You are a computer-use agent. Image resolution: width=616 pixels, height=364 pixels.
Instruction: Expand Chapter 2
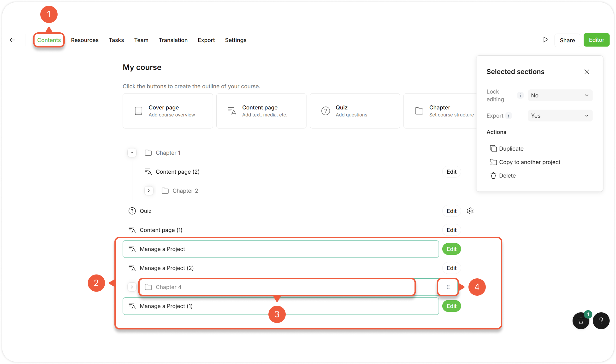(149, 191)
